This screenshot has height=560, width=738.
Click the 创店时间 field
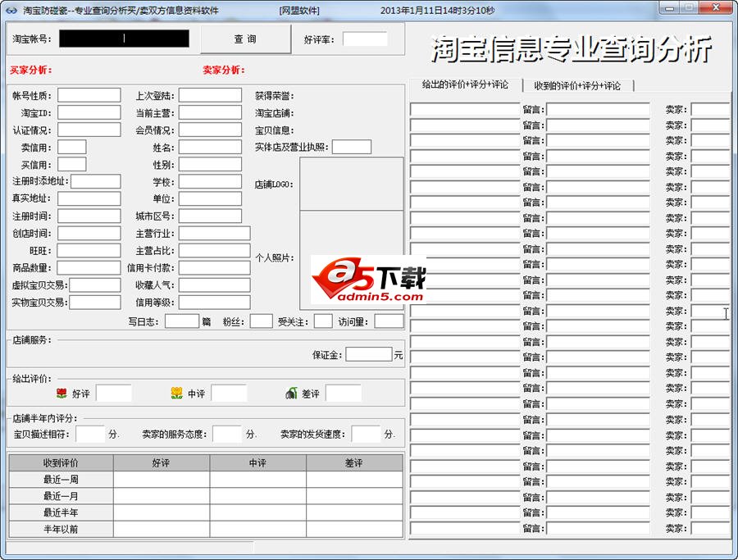tap(89, 233)
